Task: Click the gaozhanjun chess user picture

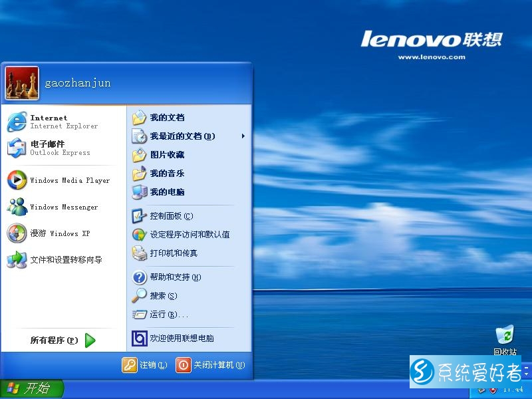Action: (22, 83)
